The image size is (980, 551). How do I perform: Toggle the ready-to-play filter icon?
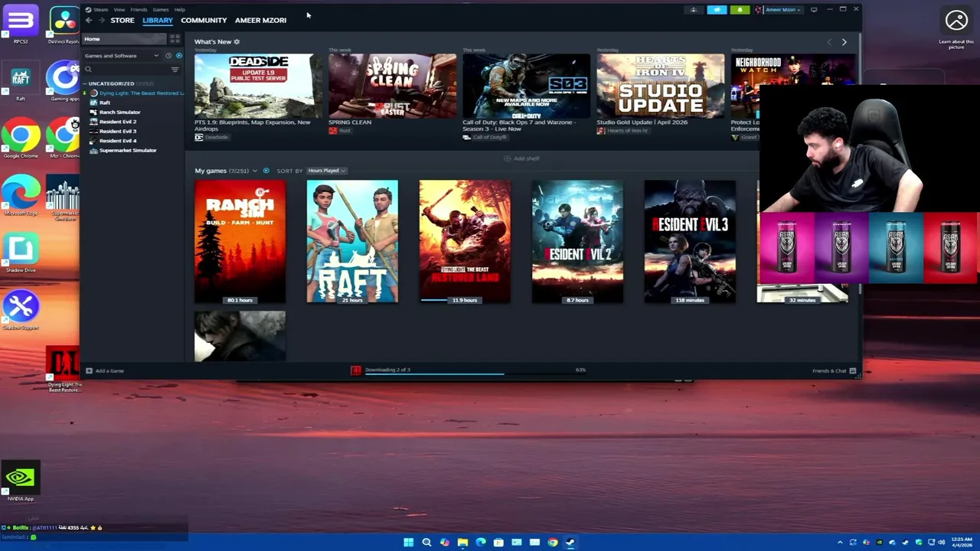coord(178,56)
